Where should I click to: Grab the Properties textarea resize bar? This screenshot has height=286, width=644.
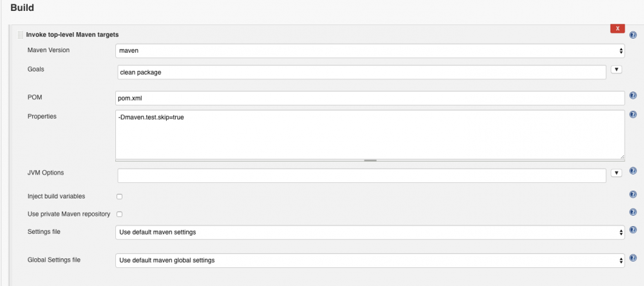coord(370,160)
